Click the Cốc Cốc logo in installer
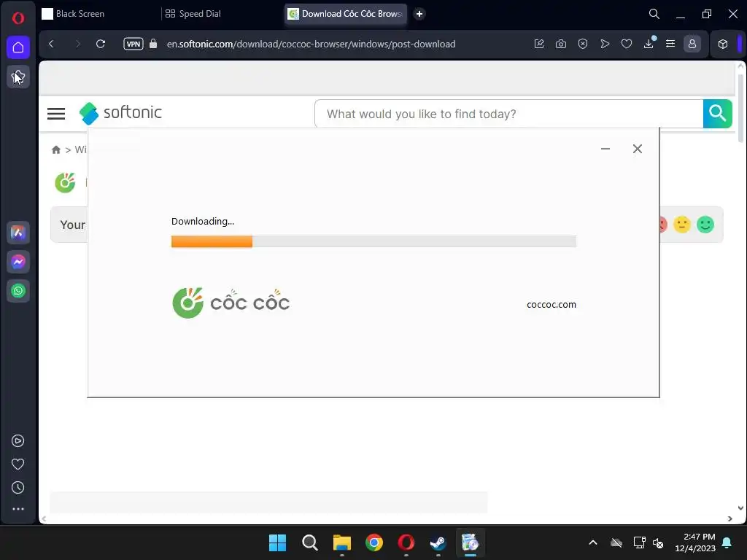 tap(231, 303)
